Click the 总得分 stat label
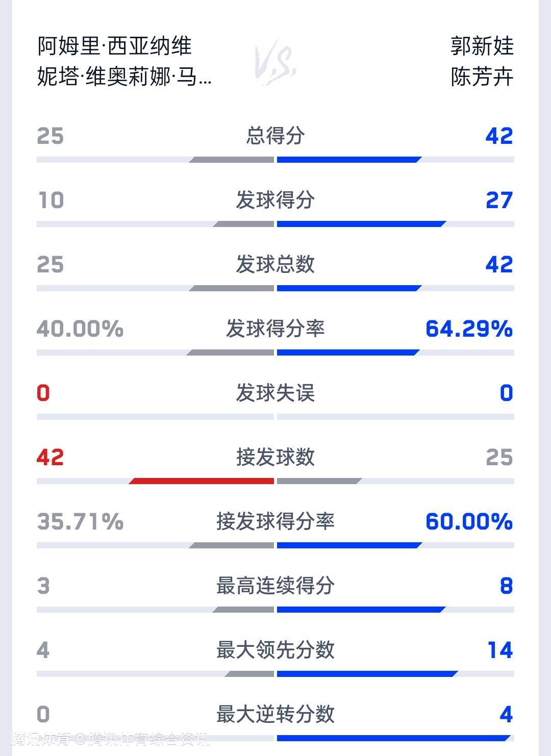551x756 pixels. coord(275,136)
